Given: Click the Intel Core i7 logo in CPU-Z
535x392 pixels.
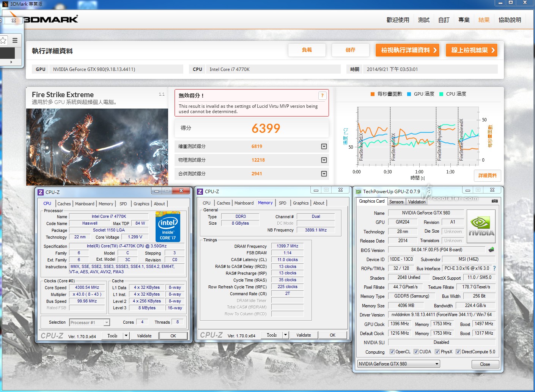Looking at the screenshot, I should (x=168, y=227).
